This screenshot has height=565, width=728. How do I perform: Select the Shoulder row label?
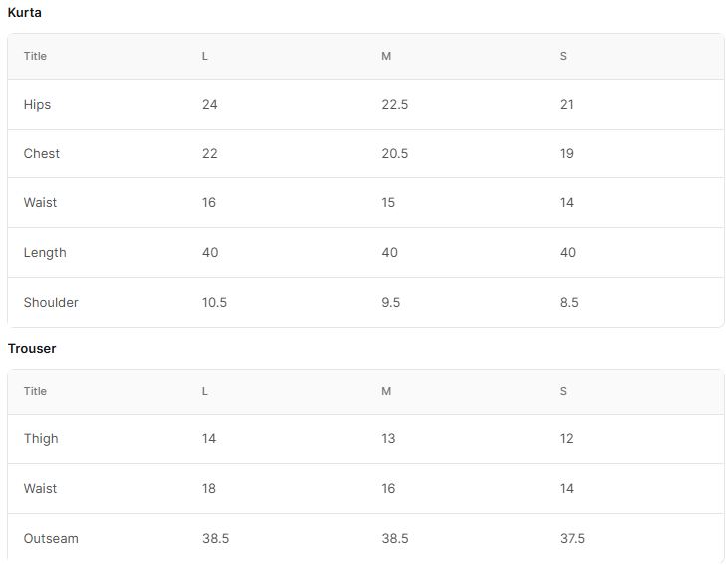[51, 303]
